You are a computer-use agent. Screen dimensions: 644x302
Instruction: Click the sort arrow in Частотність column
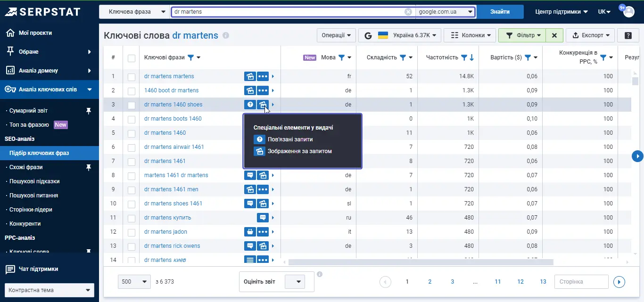[471, 57]
